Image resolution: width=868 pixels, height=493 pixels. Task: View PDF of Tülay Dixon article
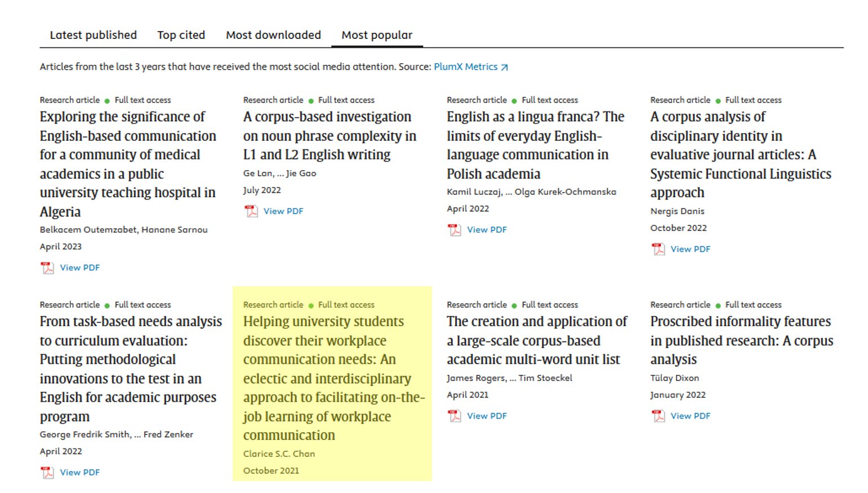[691, 416]
